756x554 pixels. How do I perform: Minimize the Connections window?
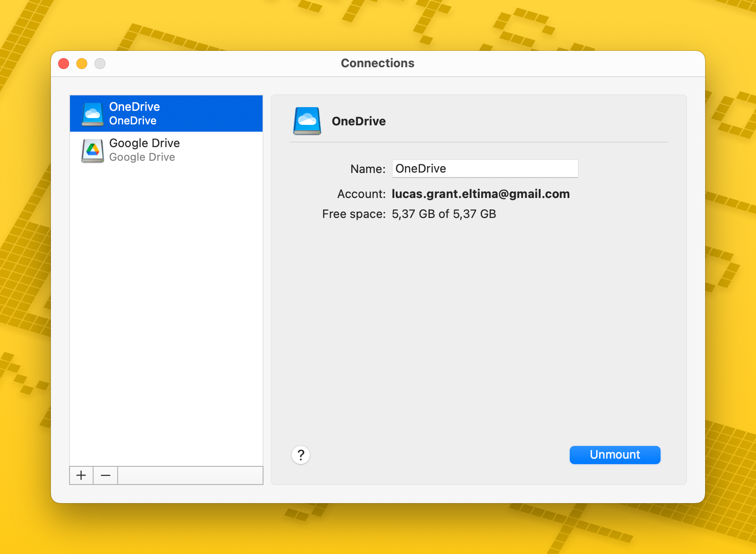pos(82,64)
